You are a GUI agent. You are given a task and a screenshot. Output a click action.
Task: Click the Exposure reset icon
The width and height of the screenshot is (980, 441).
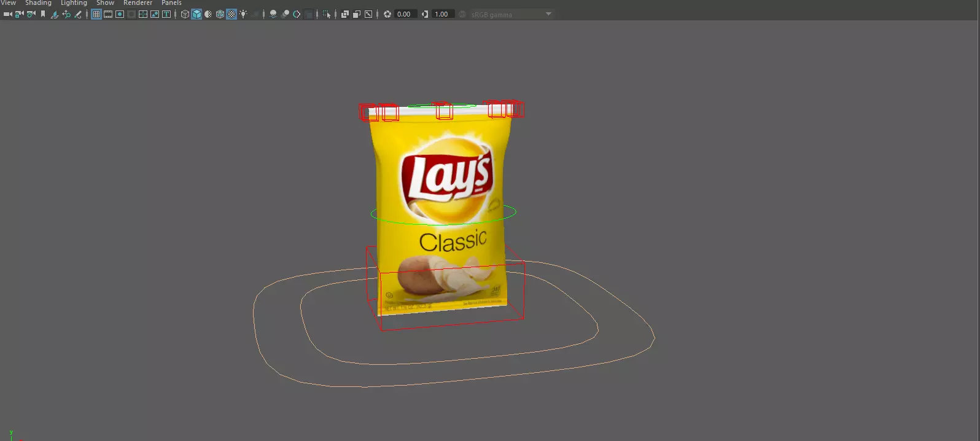tap(387, 14)
